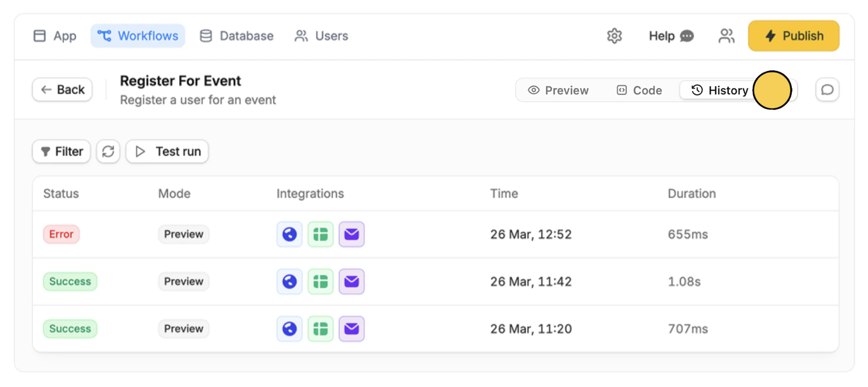
Task: Open the Database tab
Action: click(x=237, y=36)
